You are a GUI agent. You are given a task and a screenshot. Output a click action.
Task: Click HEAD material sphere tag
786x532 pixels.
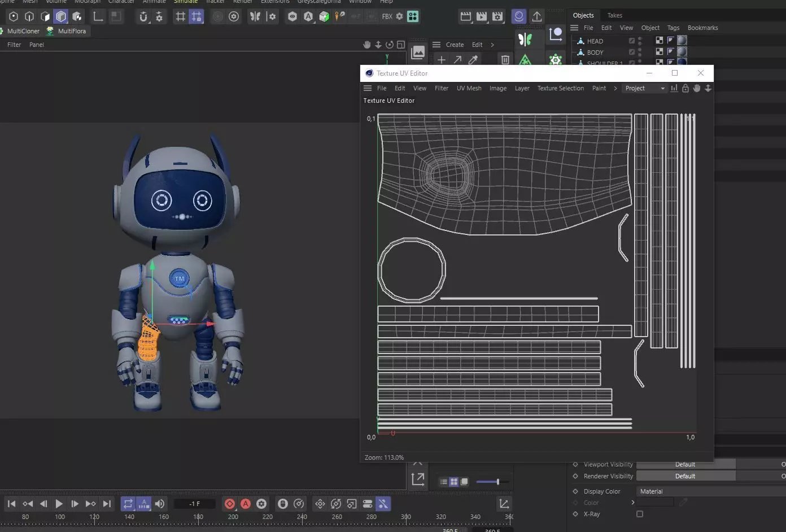[x=682, y=40]
